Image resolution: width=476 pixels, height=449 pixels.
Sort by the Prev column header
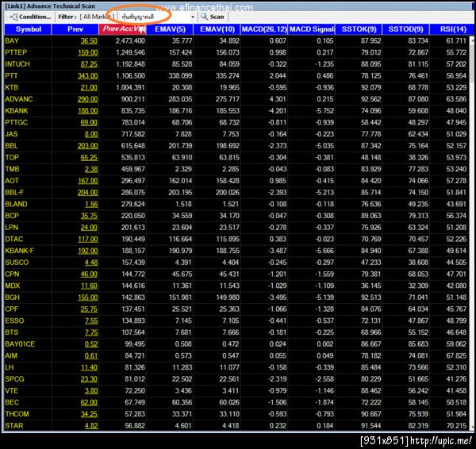(x=75, y=29)
